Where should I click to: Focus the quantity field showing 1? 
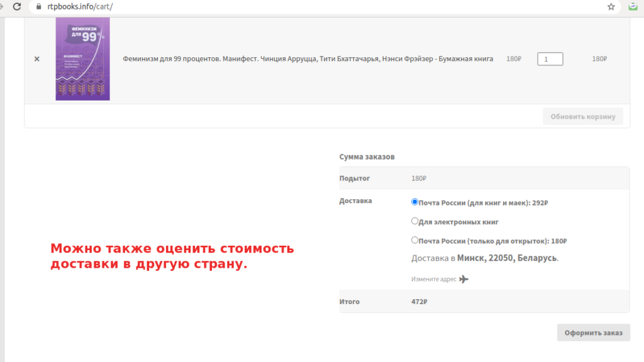pos(550,58)
